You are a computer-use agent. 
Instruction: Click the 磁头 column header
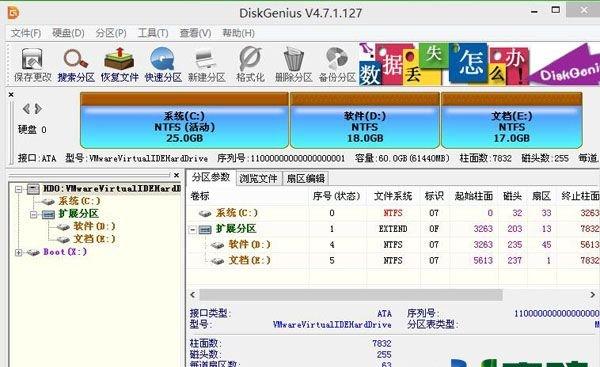point(513,196)
